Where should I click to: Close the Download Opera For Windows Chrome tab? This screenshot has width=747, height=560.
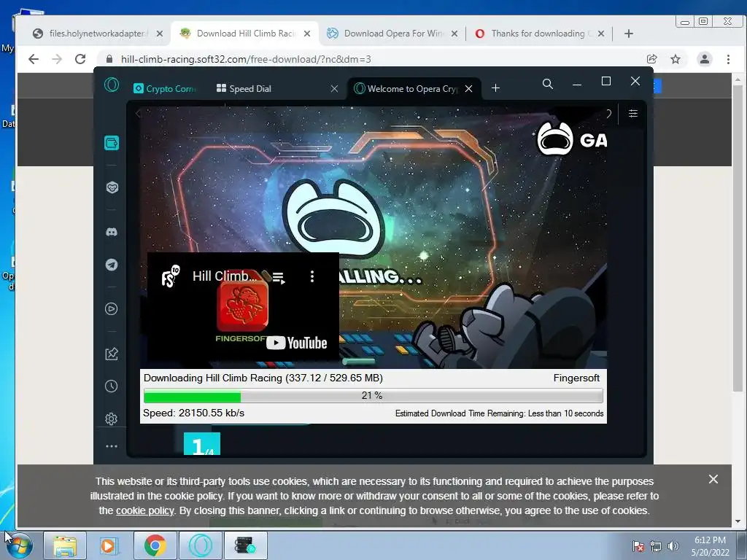454,34
